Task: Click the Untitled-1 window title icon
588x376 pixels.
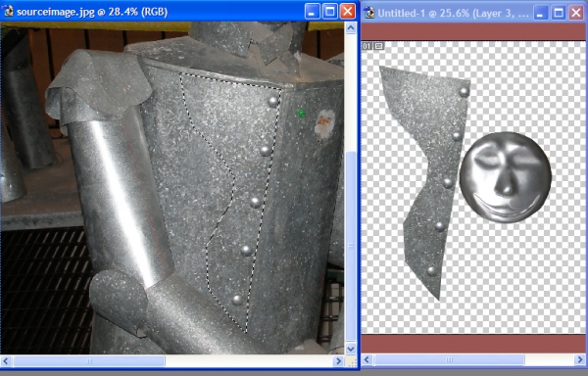Action: click(369, 13)
